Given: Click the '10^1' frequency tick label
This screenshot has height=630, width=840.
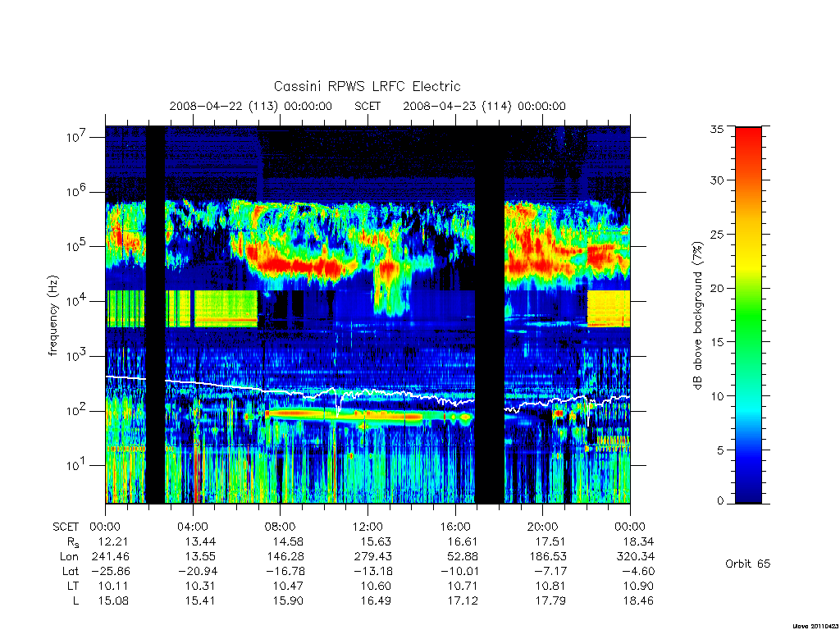Looking at the screenshot, I should click(76, 465).
